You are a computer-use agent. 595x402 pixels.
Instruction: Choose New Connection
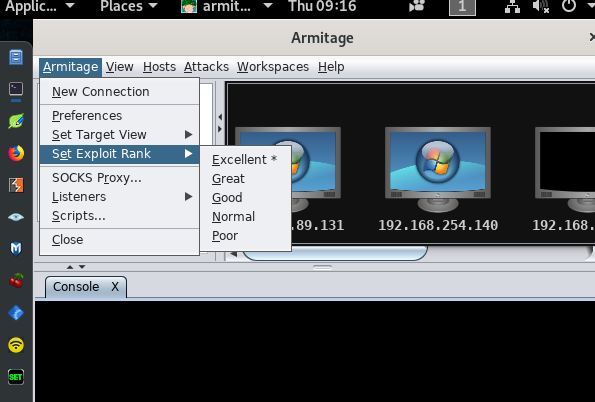120,91
